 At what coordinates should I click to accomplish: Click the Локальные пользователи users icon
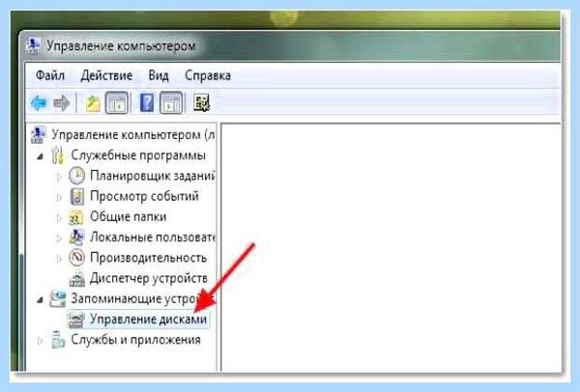click(77, 238)
